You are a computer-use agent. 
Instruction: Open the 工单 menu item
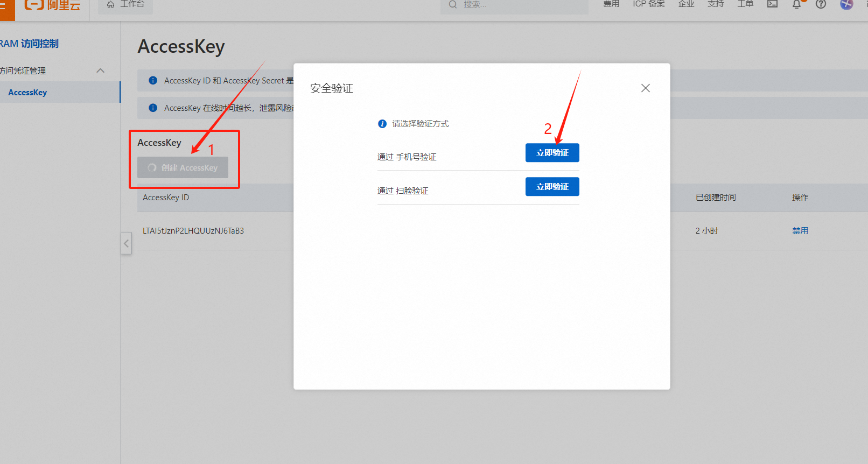[745, 4]
